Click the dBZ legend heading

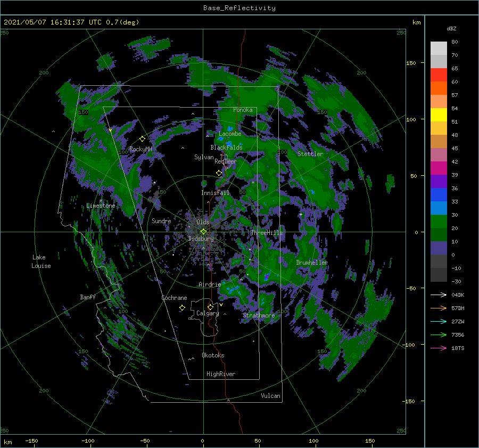(451, 28)
